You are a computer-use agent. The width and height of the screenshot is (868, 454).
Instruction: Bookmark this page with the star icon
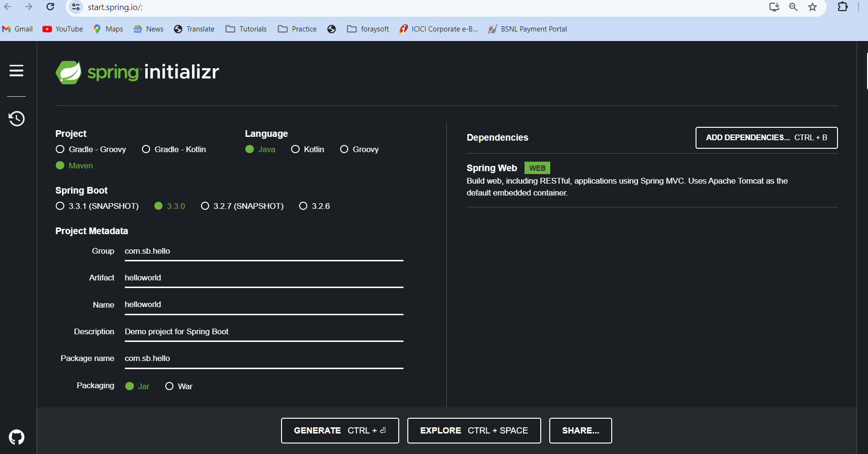pos(813,7)
